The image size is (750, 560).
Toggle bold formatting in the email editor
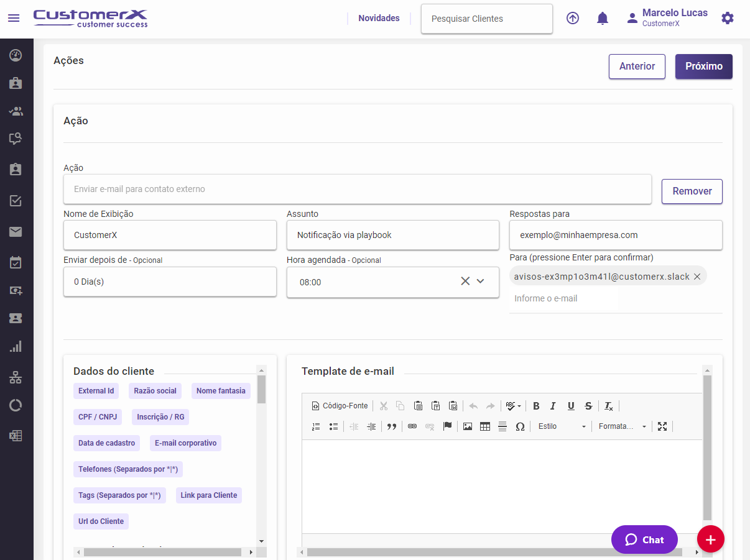(536, 406)
